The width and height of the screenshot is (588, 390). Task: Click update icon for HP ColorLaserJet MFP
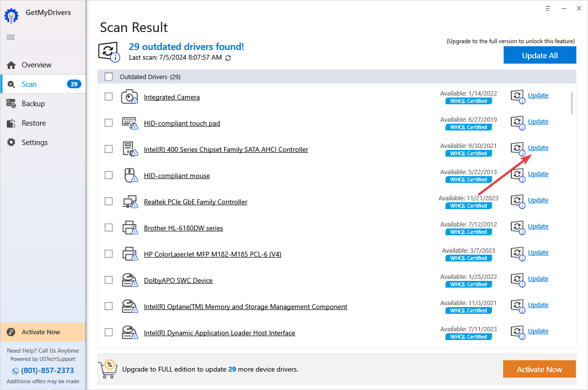(518, 254)
